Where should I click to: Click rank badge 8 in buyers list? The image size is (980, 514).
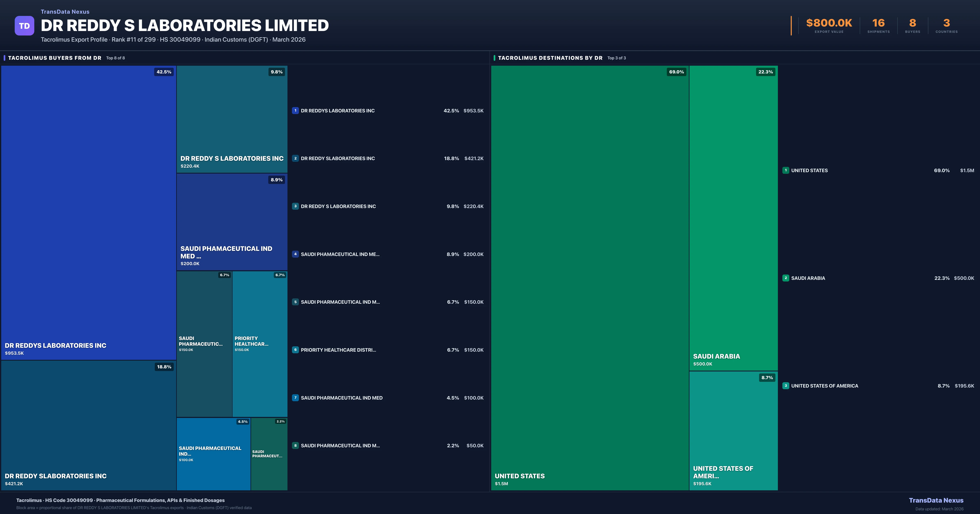pos(295,445)
